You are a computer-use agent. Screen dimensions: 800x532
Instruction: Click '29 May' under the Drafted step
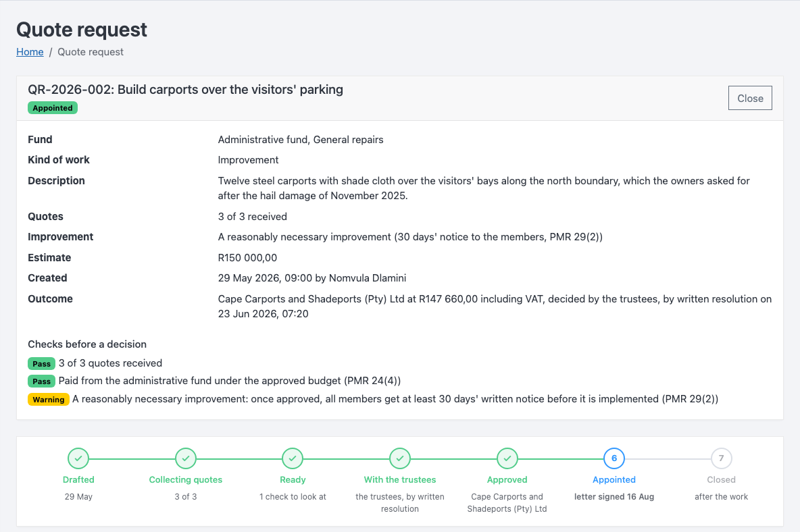pos(78,497)
